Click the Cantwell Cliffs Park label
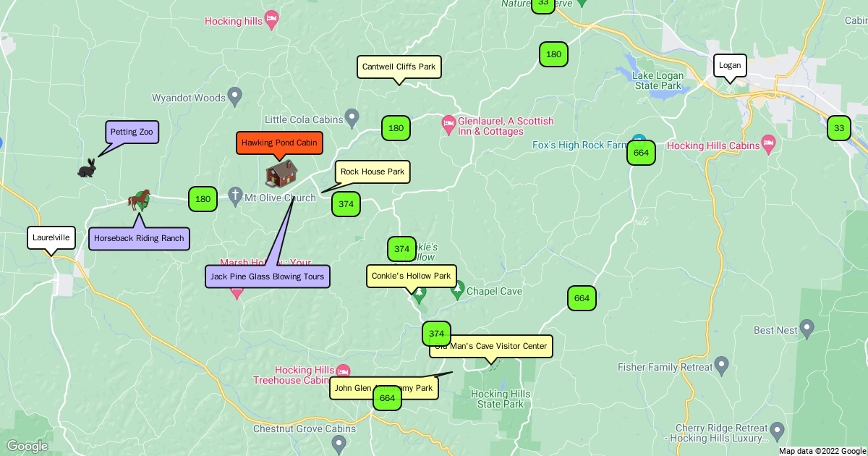Viewport: 868px width, 456px height. click(x=399, y=67)
